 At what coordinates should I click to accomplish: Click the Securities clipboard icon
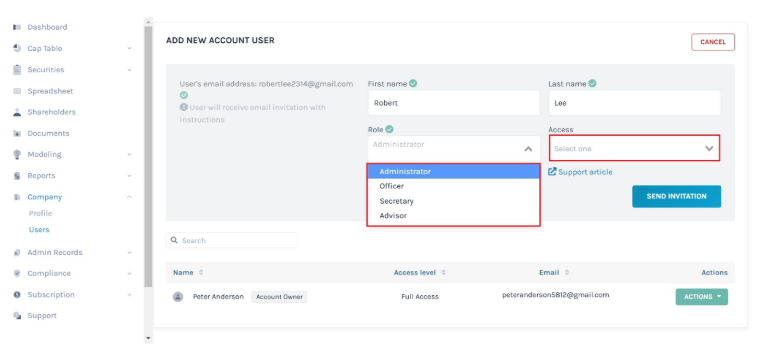17,69
